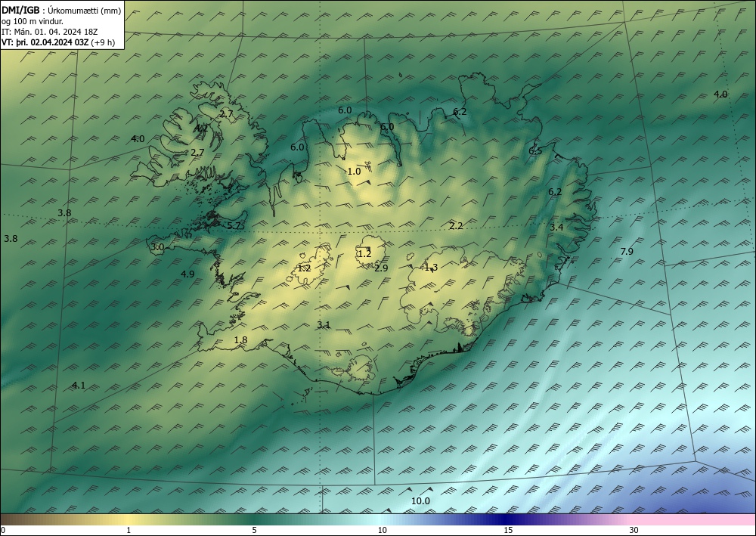Click the 2.9 value in central highlands
This screenshot has height=536, width=756.
[x=381, y=268]
